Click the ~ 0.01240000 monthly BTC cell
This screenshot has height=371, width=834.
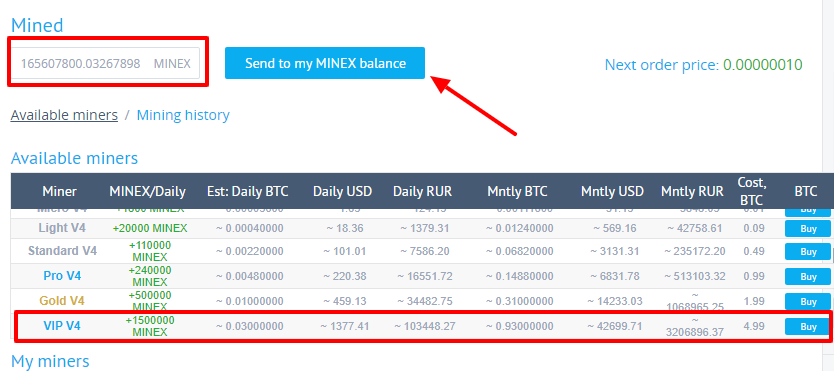pyautogui.click(x=519, y=229)
